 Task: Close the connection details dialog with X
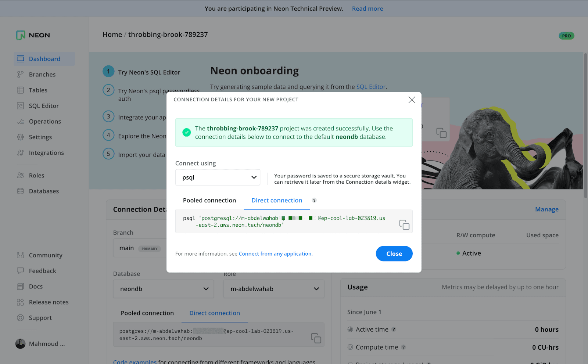point(412,100)
